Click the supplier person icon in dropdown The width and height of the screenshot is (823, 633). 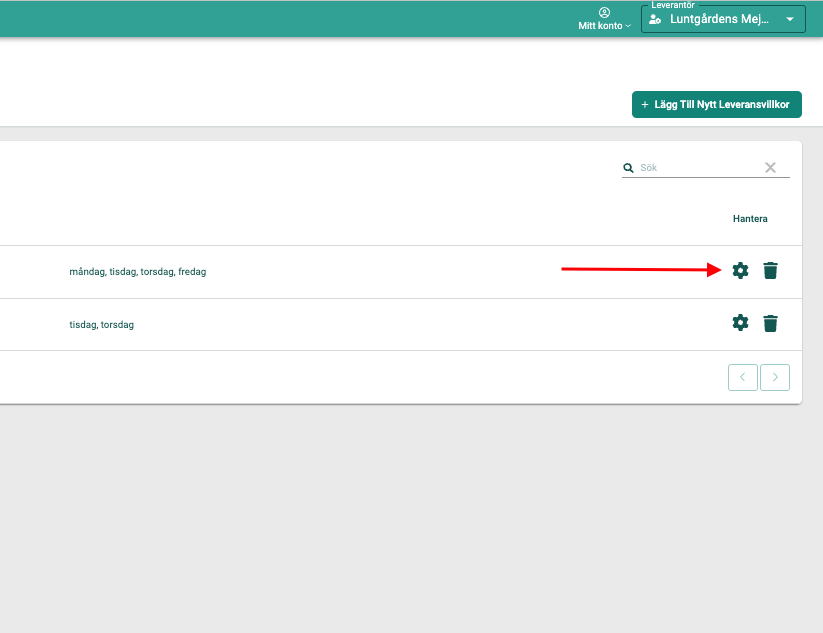click(655, 19)
